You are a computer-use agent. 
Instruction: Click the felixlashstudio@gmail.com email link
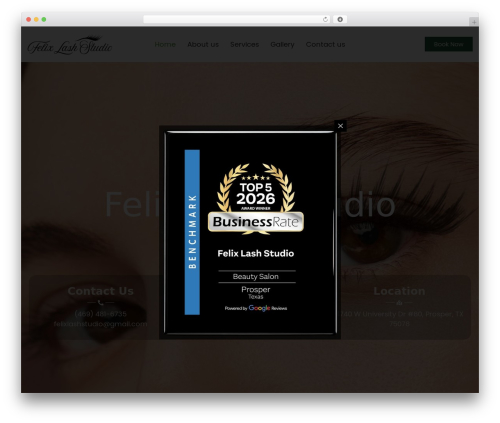pos(100,324)
